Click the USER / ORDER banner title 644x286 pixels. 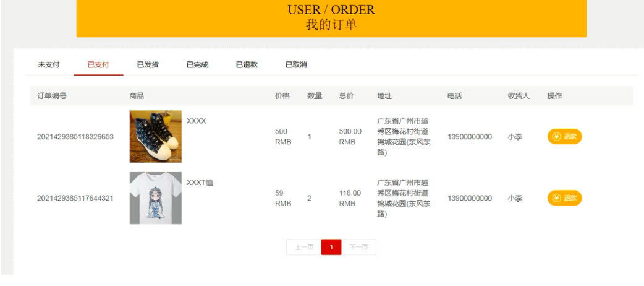(x=331, y=9)
